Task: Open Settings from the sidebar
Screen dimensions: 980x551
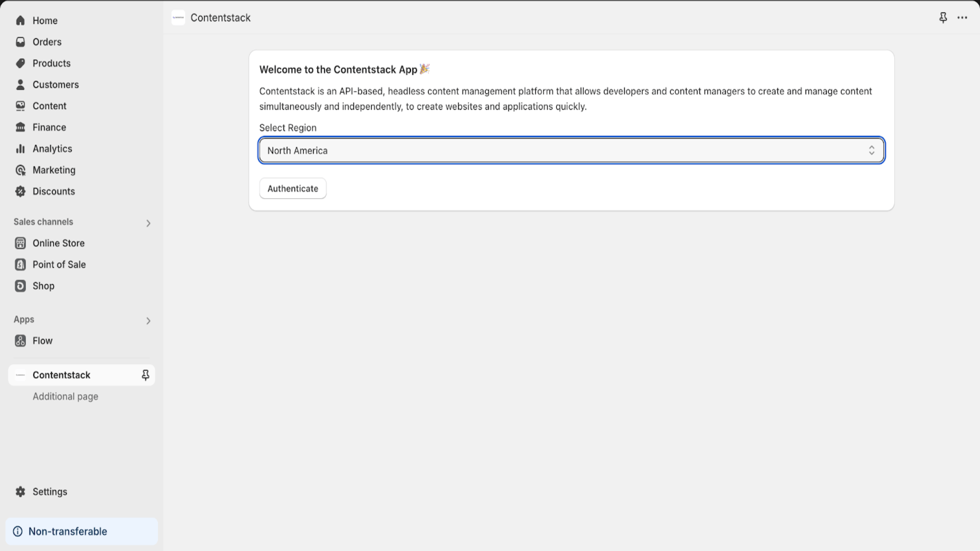Action: (50, 491)
